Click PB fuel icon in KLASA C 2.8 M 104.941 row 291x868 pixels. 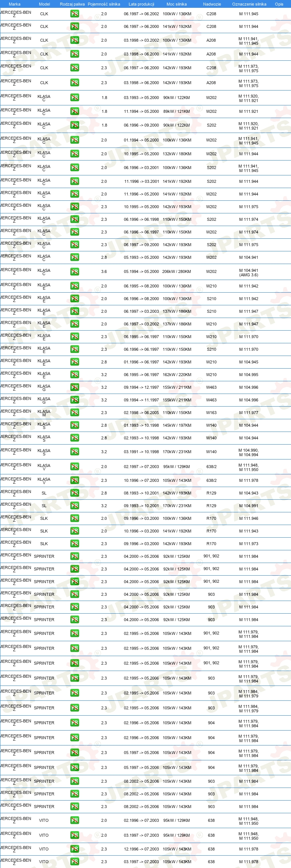pos(74,257)
